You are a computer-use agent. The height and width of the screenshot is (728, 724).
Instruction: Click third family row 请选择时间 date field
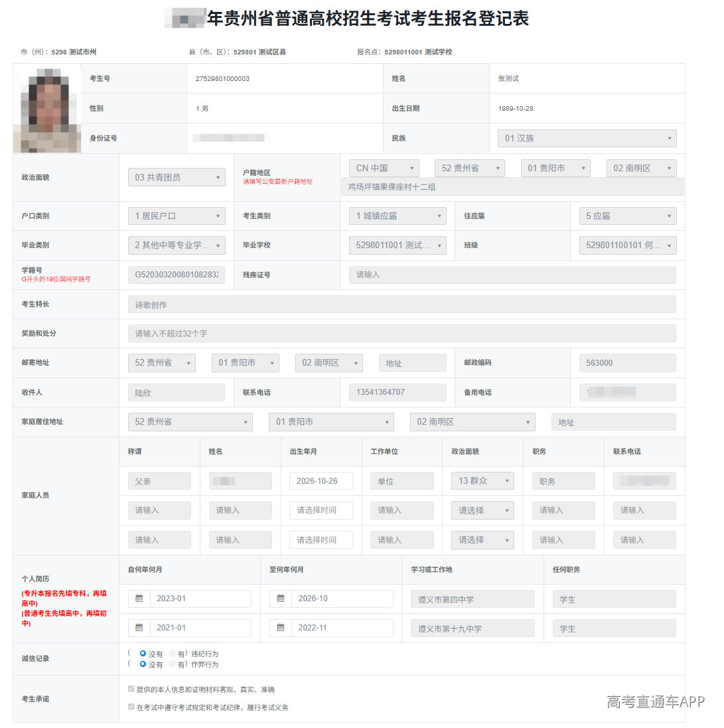(x=321, y=540)
